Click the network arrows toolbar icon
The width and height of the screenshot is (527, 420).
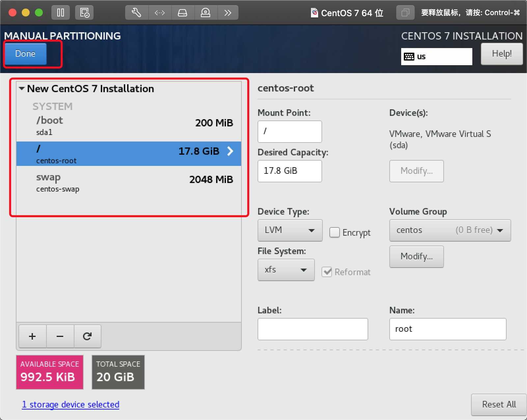coord(160,13)
